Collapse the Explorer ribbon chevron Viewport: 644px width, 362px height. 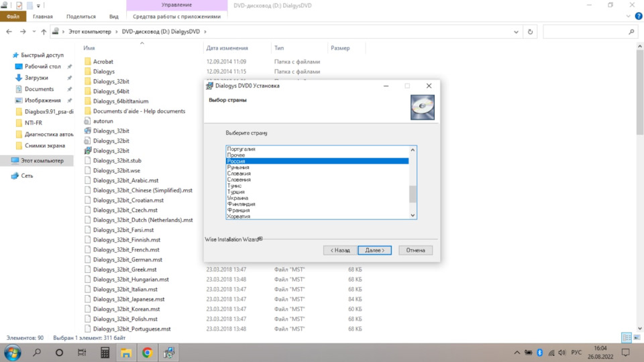(x=628, y=16)
